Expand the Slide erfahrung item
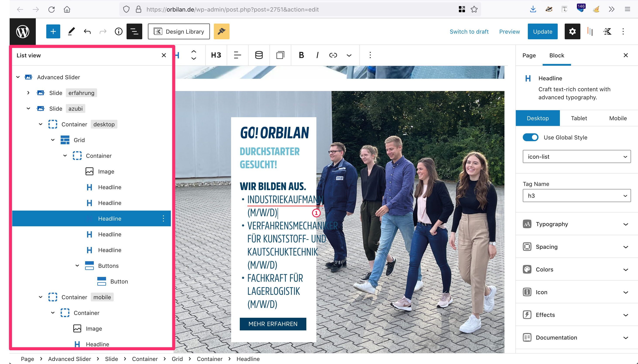Image resolution: width=638 pixels, height=364 pixels. 28,93
